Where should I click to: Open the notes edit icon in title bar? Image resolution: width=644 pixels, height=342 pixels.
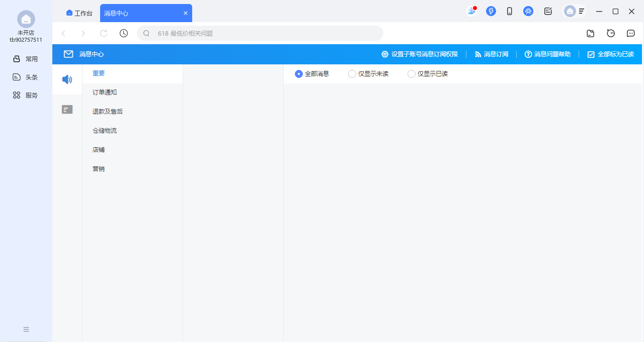(x=548, y=11)
